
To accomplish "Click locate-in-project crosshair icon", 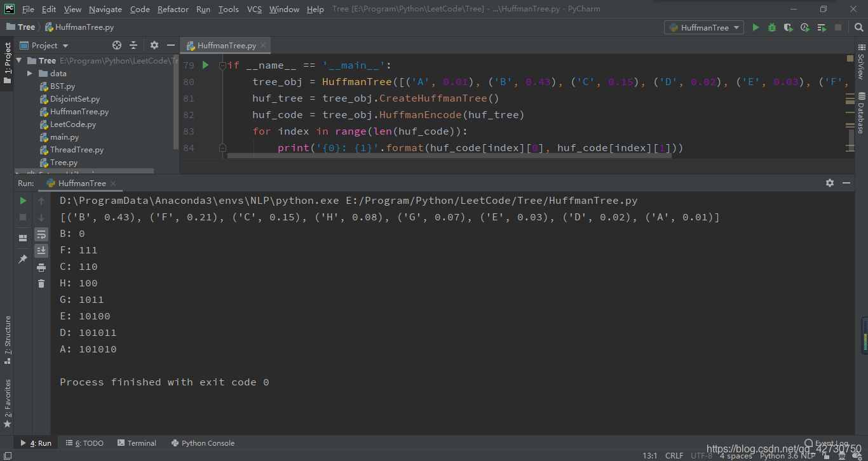I will click(x=117, y=45).
